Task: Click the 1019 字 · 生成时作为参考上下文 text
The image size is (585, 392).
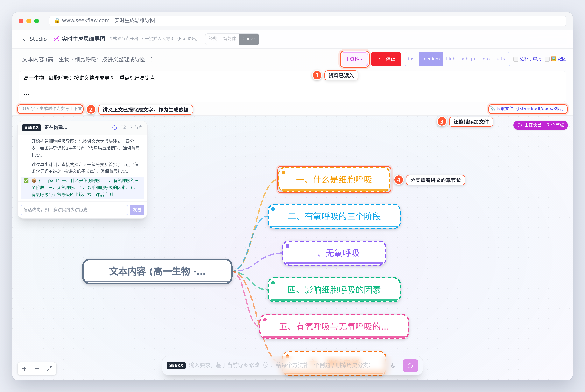Action: 50,109
